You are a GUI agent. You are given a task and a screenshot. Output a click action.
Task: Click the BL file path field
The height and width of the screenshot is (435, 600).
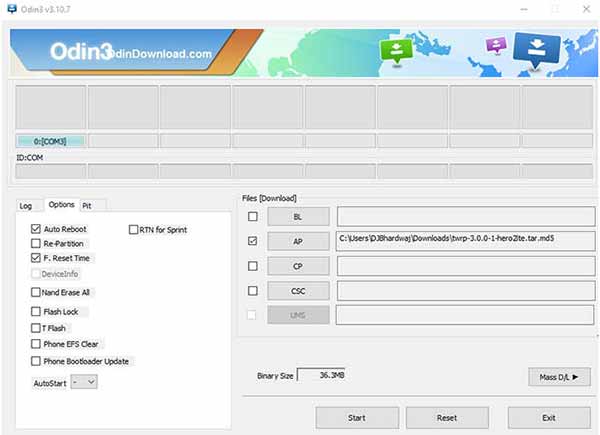tap(466, 217)
